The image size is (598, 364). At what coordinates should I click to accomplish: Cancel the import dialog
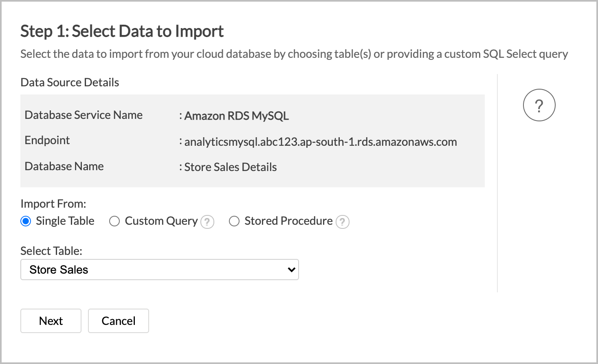(119, 321)
